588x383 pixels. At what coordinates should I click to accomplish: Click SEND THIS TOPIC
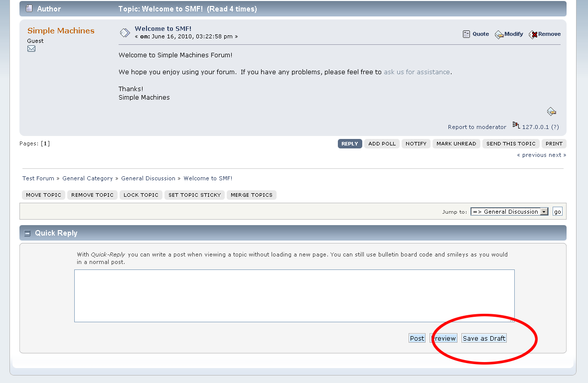tap(511, 144)
